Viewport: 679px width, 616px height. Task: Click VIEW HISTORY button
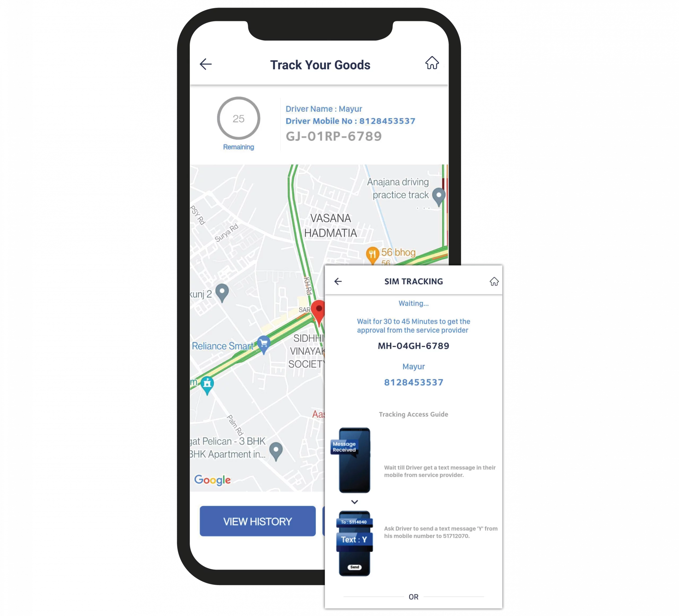(x=257, y=521)
